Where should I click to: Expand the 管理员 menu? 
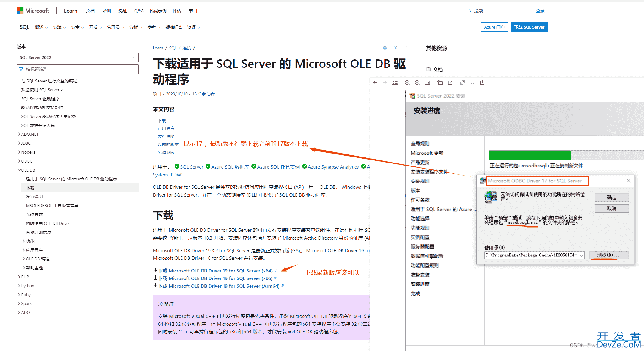(115, 27)
